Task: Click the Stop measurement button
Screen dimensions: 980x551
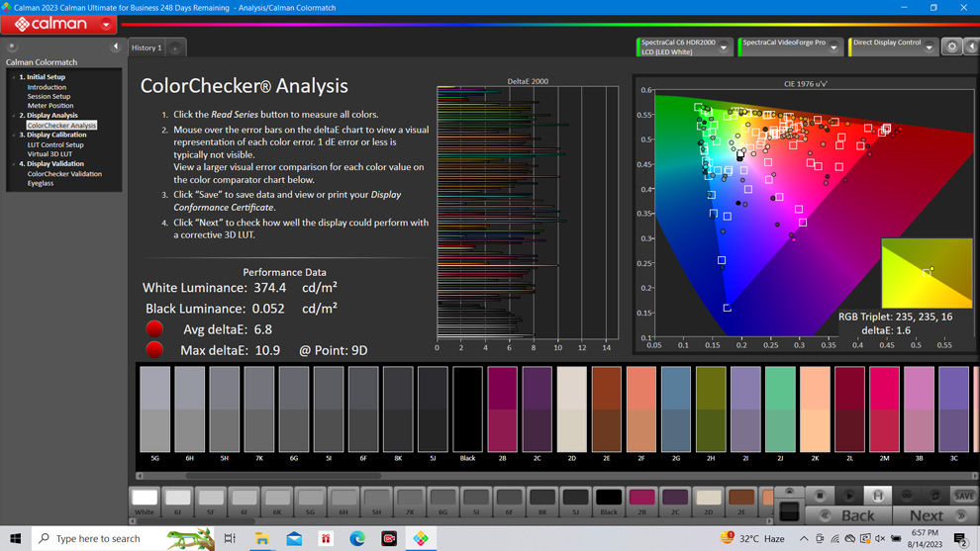Action: click(x=820, y=496)
